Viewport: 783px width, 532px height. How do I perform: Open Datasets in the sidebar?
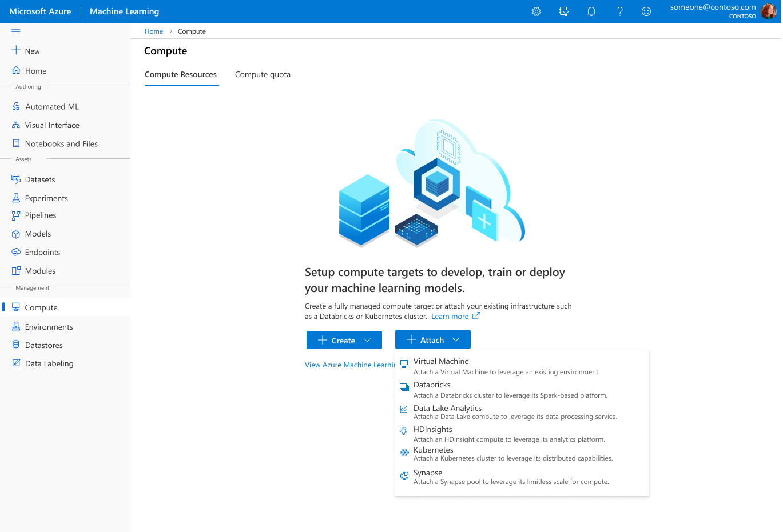click(40, 179)
